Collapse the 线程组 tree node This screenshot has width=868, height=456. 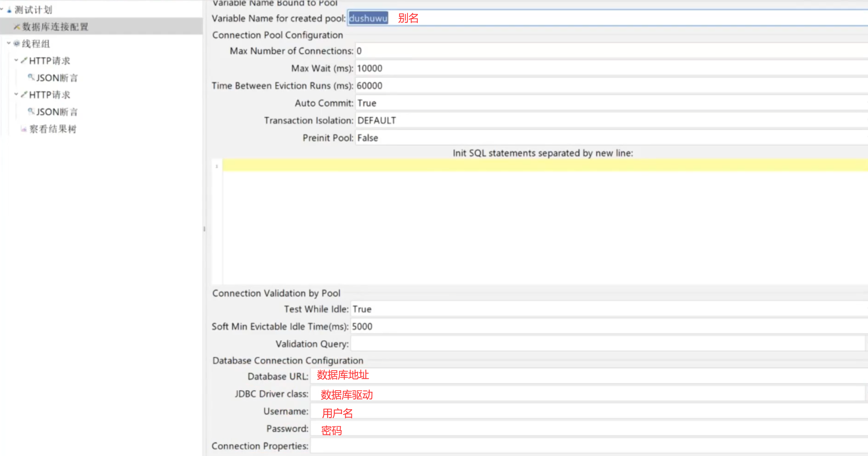pos(8,43)
